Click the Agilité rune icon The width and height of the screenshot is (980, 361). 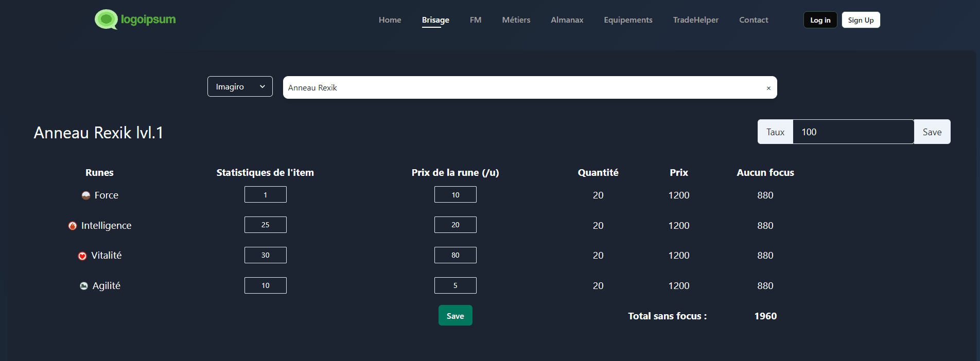click(84, 286)
